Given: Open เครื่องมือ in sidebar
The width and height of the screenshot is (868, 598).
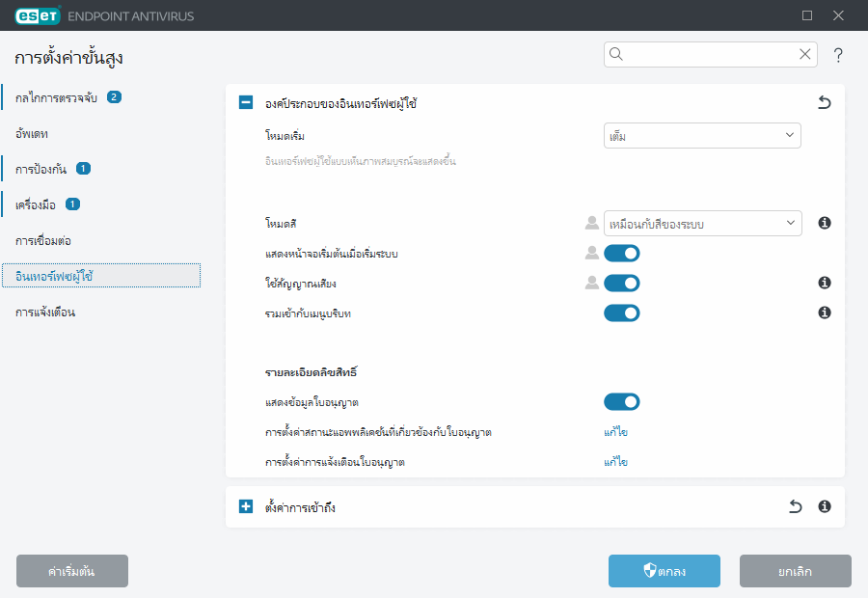Looking at the screenshot, I should click(36, 204).
